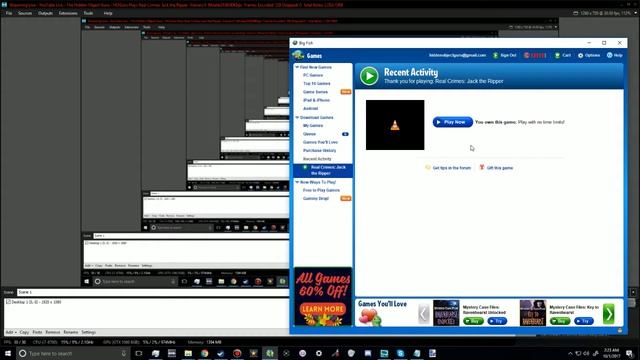
Task: Open Android in sidebar
Action: pyautogui.click(x=310, y=109)
